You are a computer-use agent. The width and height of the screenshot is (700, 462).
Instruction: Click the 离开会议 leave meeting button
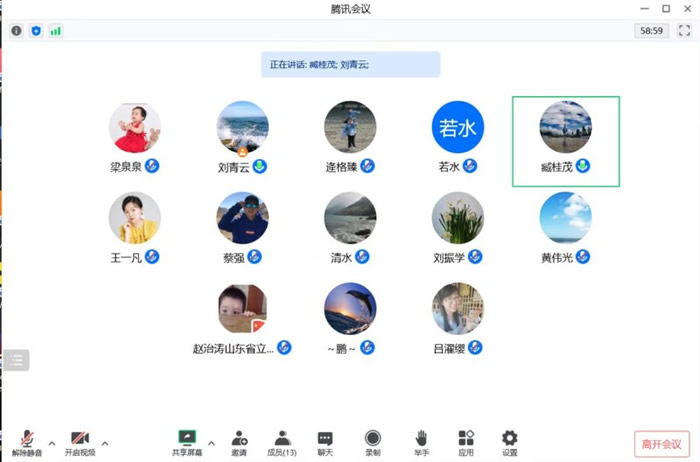661,444
